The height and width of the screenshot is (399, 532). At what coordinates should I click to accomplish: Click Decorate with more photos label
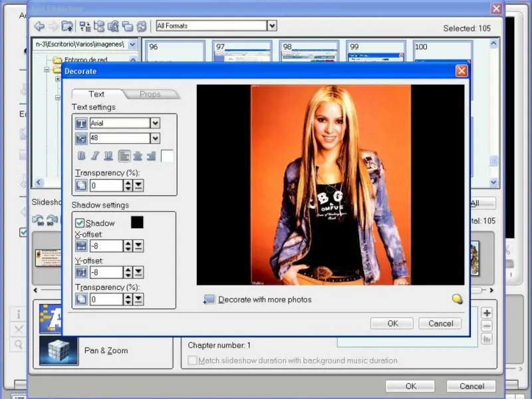pyautogui.click(x=265, y=300)
